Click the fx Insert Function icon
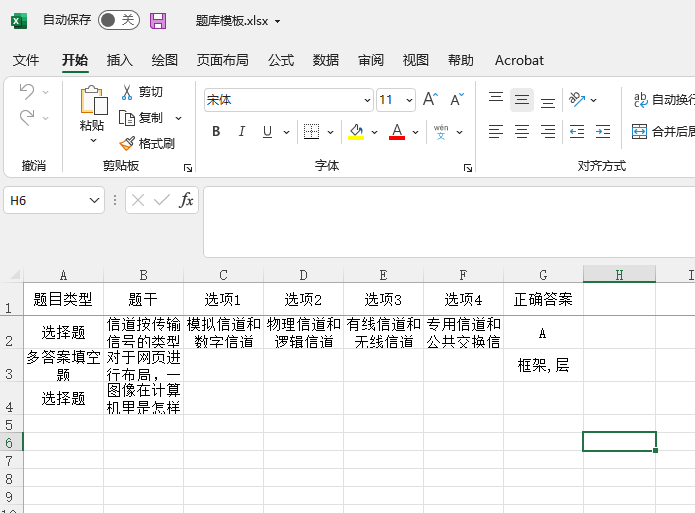Viewport: 695px width, 513px height. pyautogui.click(x=186, y=200)
